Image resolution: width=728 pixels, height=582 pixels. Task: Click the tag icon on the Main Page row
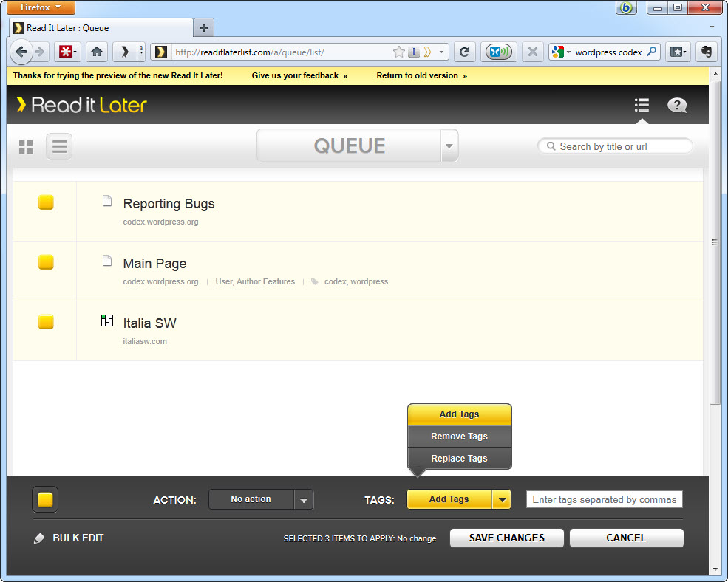(x=315, y=281)
